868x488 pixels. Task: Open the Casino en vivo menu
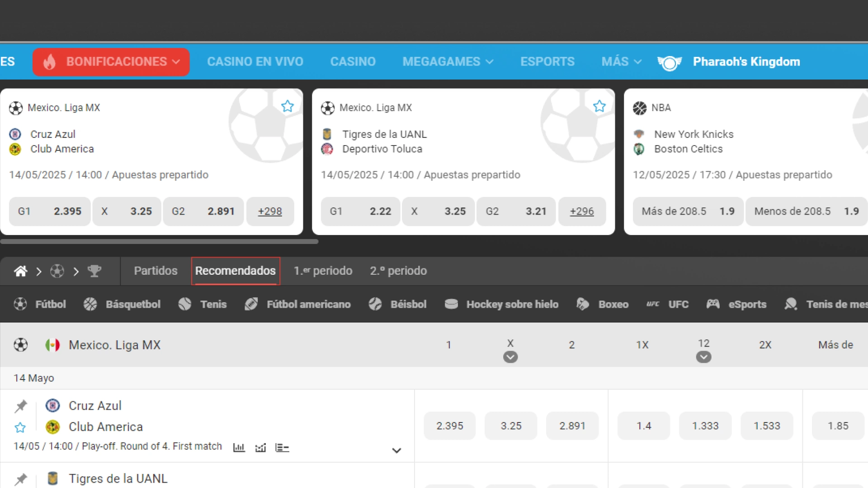[x=255, y=61]
